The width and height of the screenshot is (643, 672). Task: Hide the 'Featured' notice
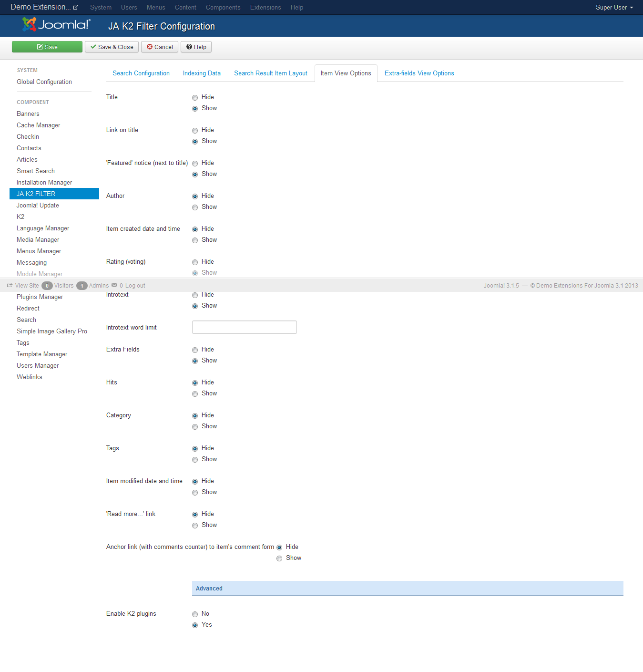[195, 164]
